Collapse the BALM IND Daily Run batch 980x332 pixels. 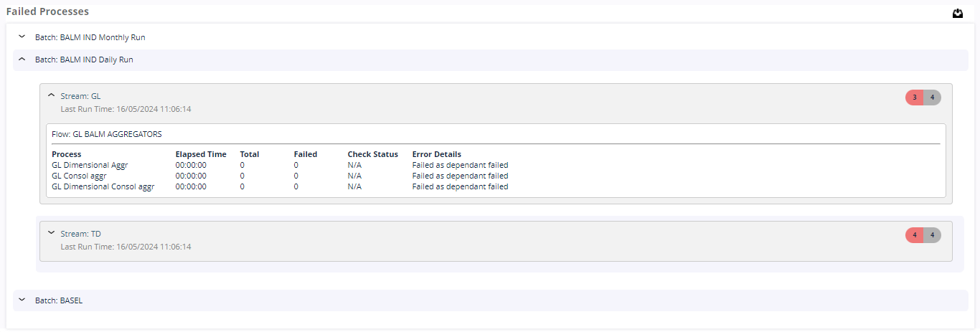click(22, 60)
